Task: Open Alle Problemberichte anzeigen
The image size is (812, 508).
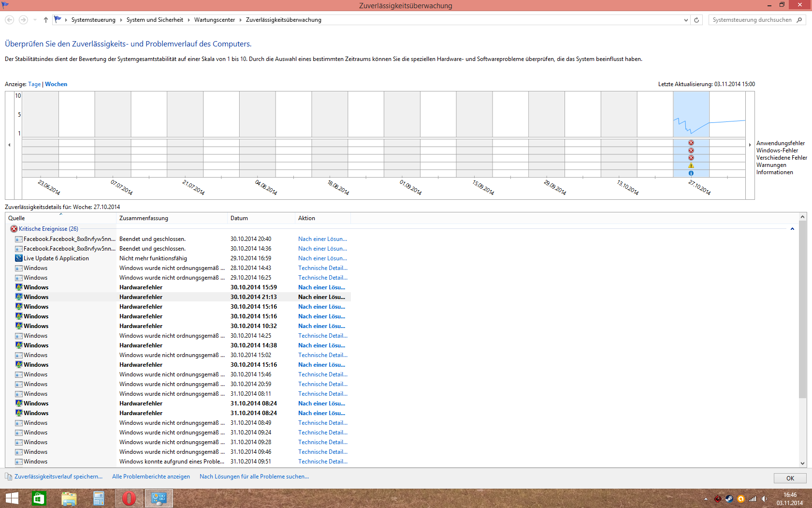Action: point(151,477)
